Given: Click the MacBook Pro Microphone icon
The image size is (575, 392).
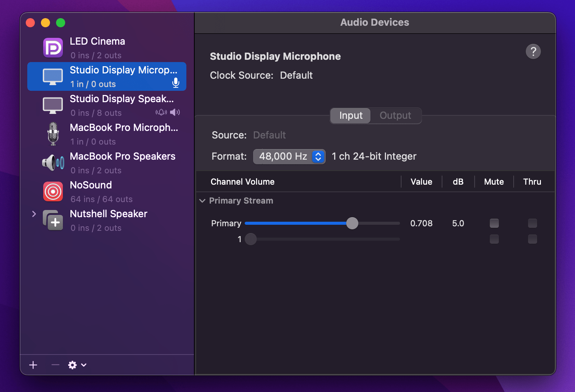Looking at the screenshot, I should coord(53,134).
